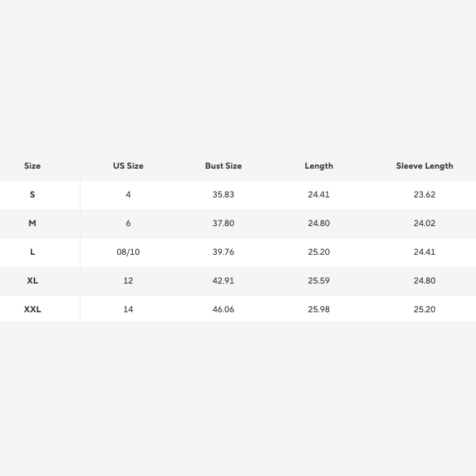
Task: Click the bust size value 37.80
Action: [x=223, y=223]
